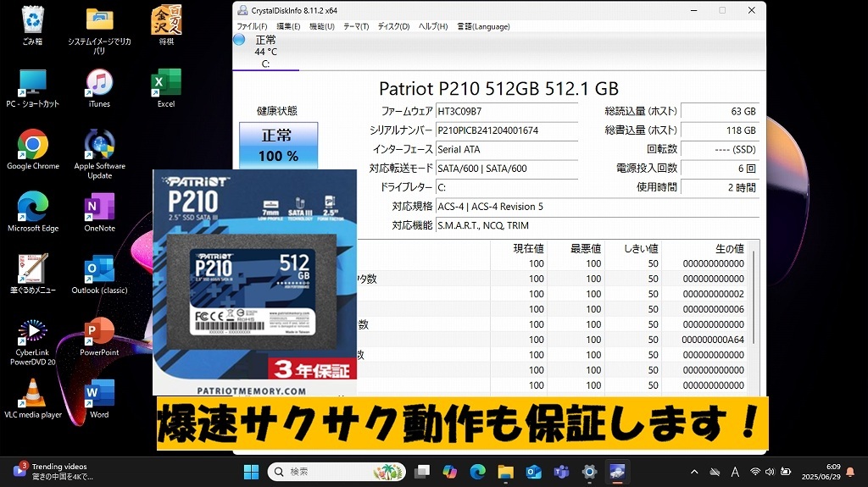The width and height of the screenshot is (868, 487).
Task: Click the 生の値 column header
Action: (x=730, y=248)
